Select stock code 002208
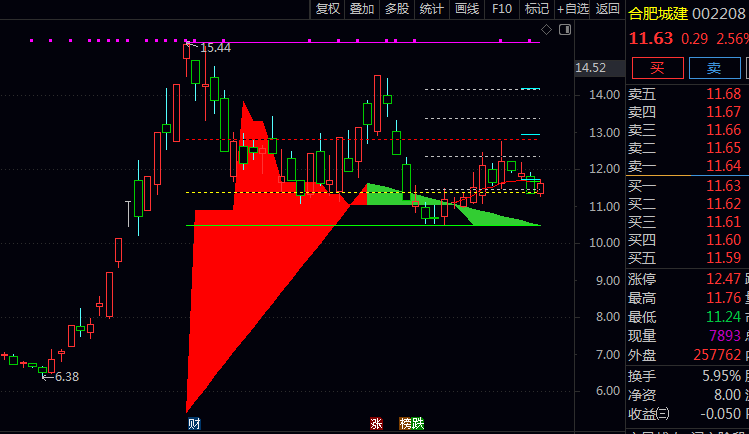 718,14
